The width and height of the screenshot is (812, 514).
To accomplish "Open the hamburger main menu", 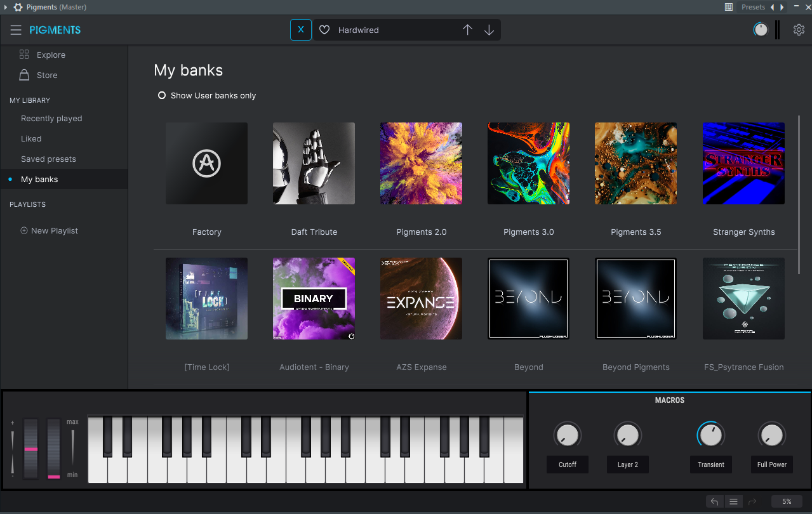I will (16, 30).
